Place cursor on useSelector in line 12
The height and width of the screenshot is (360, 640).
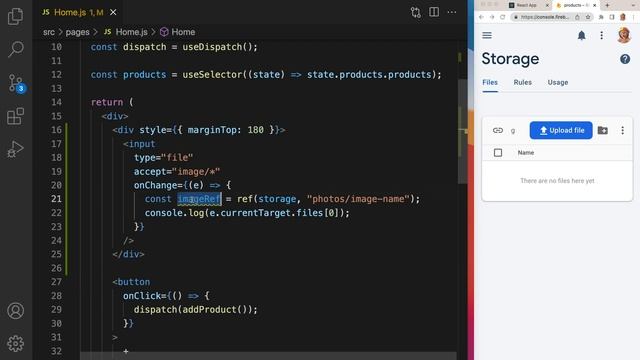(212, 75)
